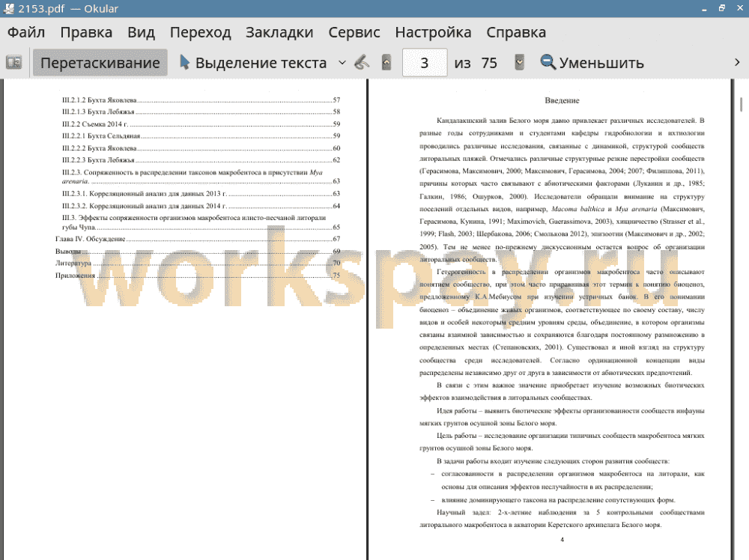The height and width of the screenshot is (560, 749).
Task: Open the Правка menu
Action: (x=86, y=32)
